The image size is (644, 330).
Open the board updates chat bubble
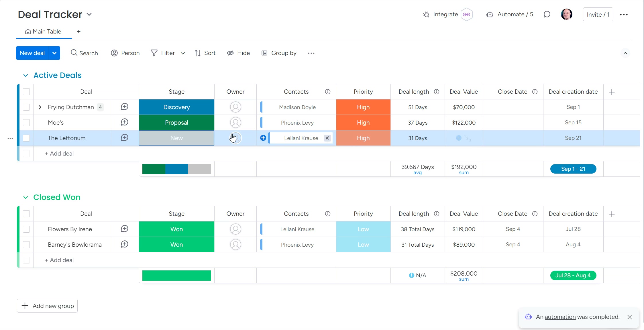tap(547, 14)
